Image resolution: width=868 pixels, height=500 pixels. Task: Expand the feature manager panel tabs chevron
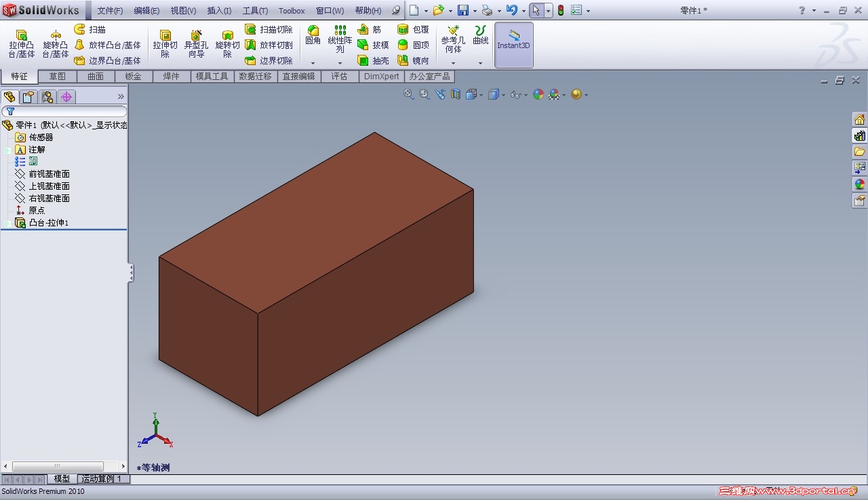pyautogui.click(x=121, y=97)
